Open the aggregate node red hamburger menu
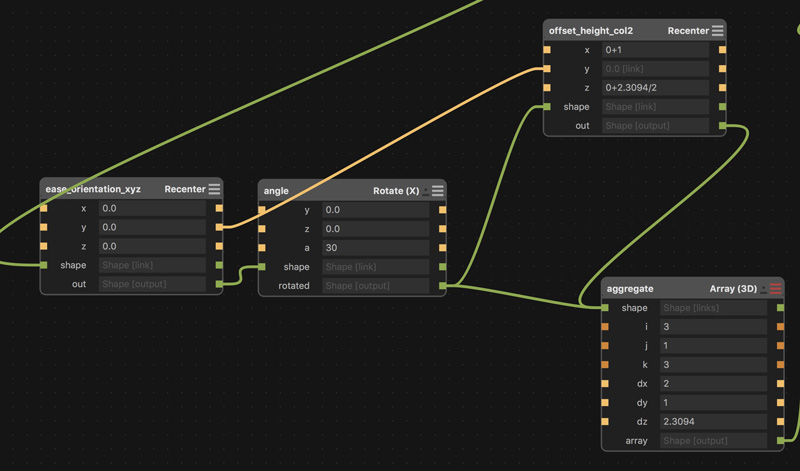The width and height of the screenshot is (800, 471). [x=776, y=289]
